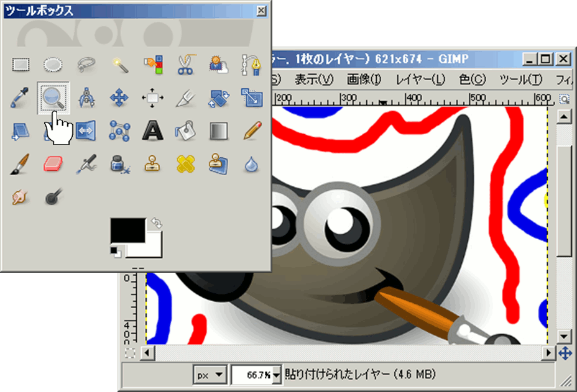Pick the Fuzzy Select magic wand tool
Screen dimensions: 577x392
point(118,63)
